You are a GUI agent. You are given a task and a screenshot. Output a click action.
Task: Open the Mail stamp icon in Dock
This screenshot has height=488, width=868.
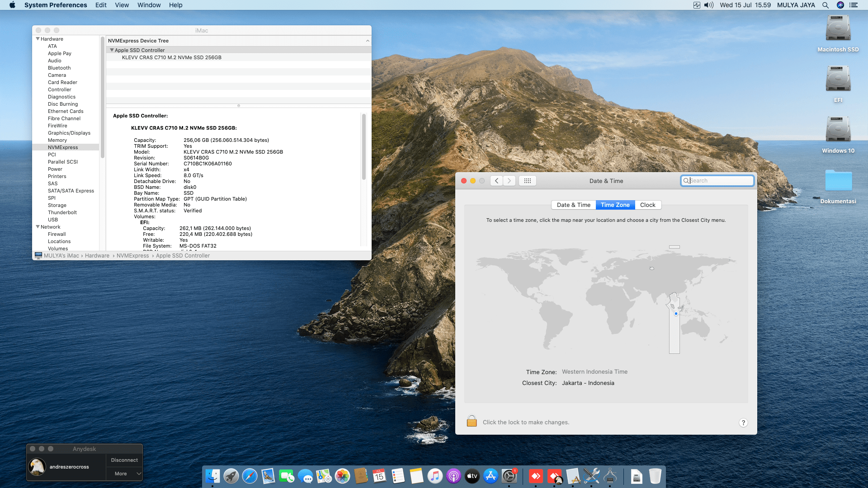click(x=268, y=476)
